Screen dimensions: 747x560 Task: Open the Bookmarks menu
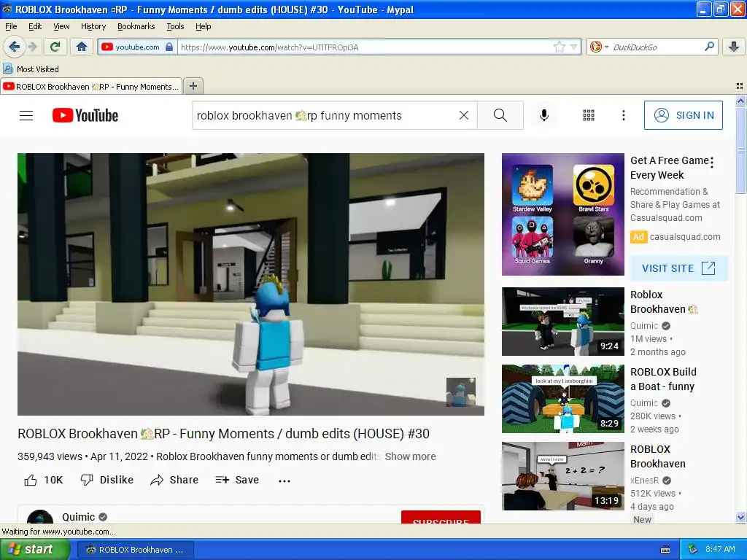[x=136, y=26]
